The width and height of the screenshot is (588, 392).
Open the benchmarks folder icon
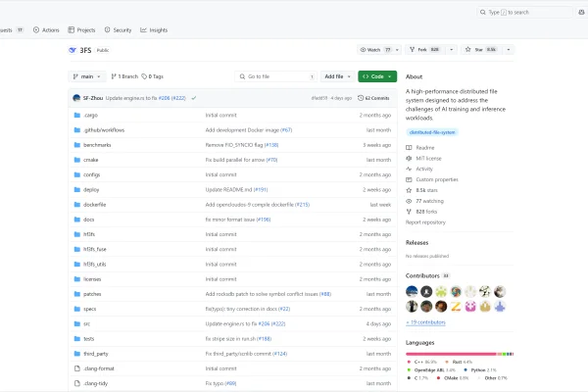(x=77, y=145)
